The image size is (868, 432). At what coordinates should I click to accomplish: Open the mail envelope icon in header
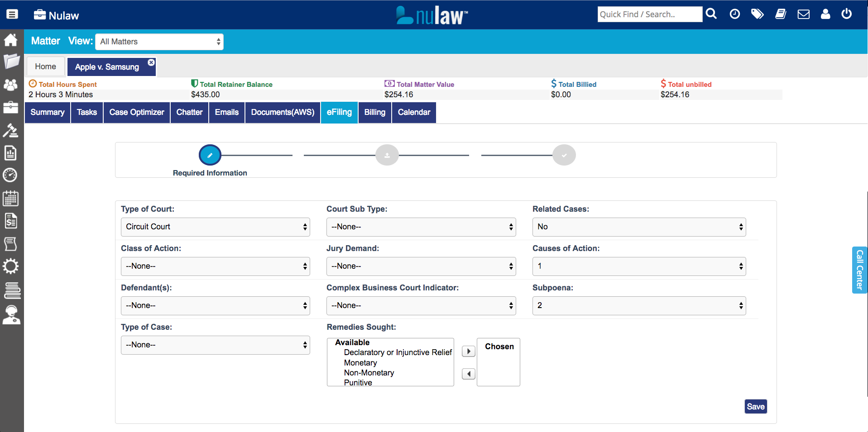[803, 14]
